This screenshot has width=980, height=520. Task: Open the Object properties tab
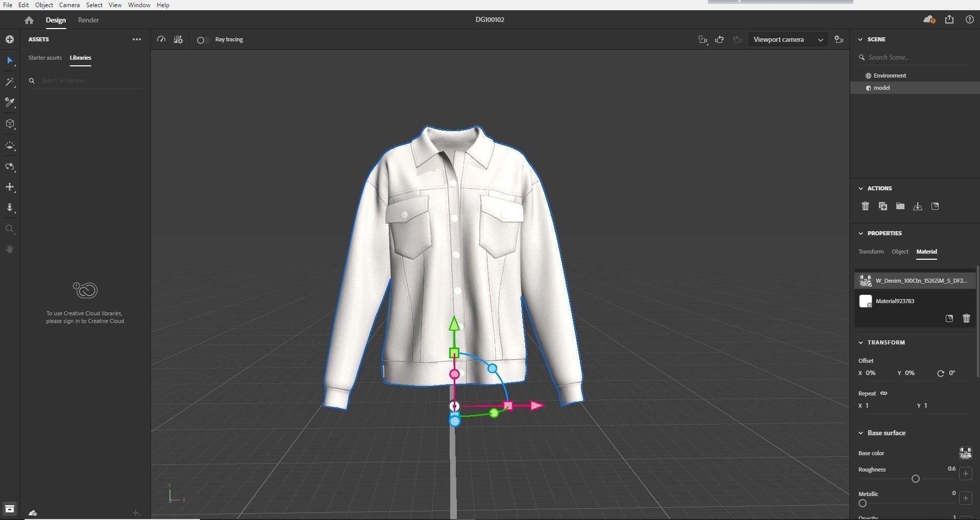pos(900,252)
